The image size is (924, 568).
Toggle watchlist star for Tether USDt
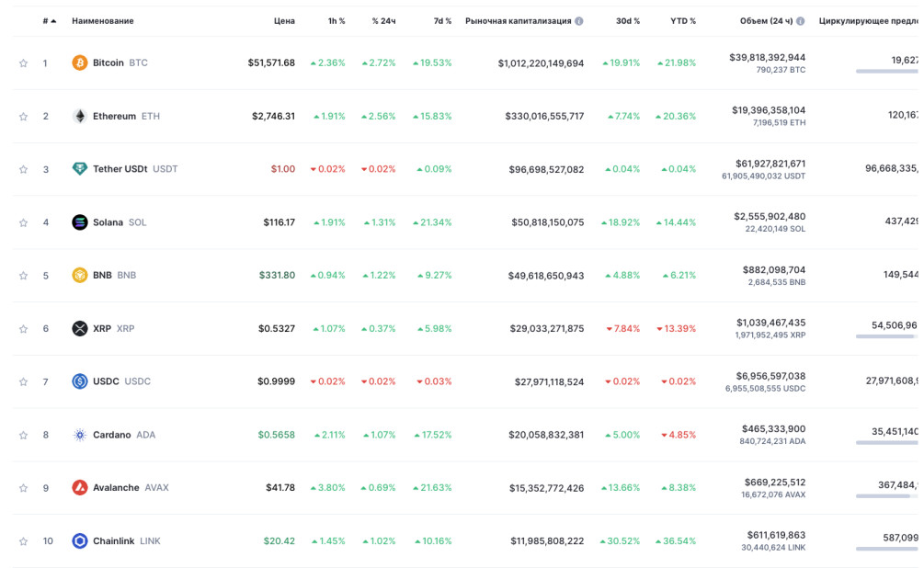click(23, 169)
